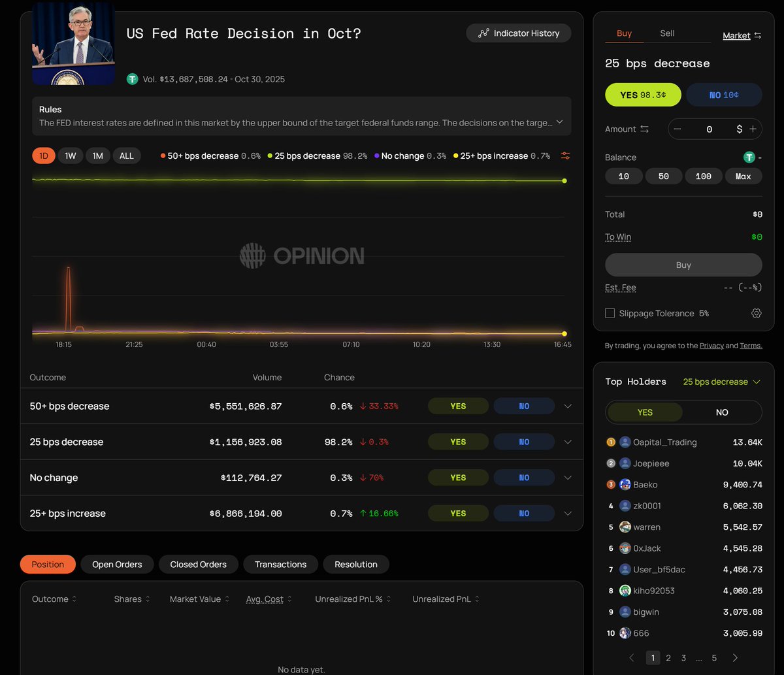
Task: Show NO top holders
Action: point(722,412)
